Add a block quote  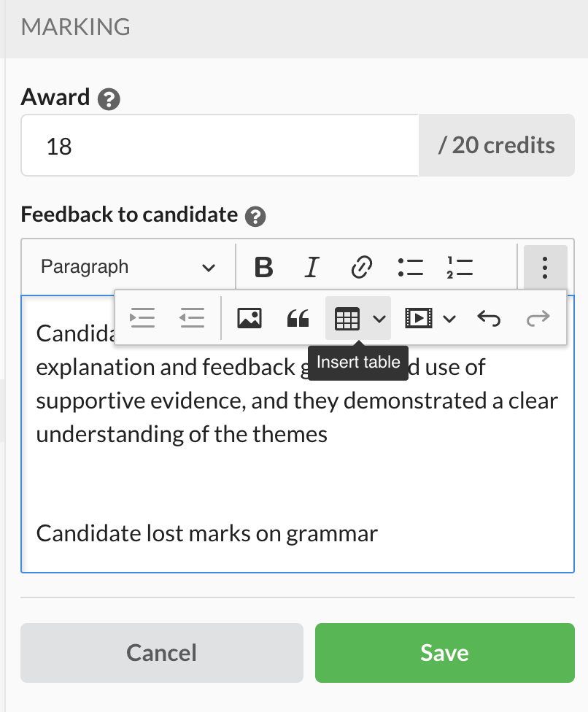pos(298,318)
